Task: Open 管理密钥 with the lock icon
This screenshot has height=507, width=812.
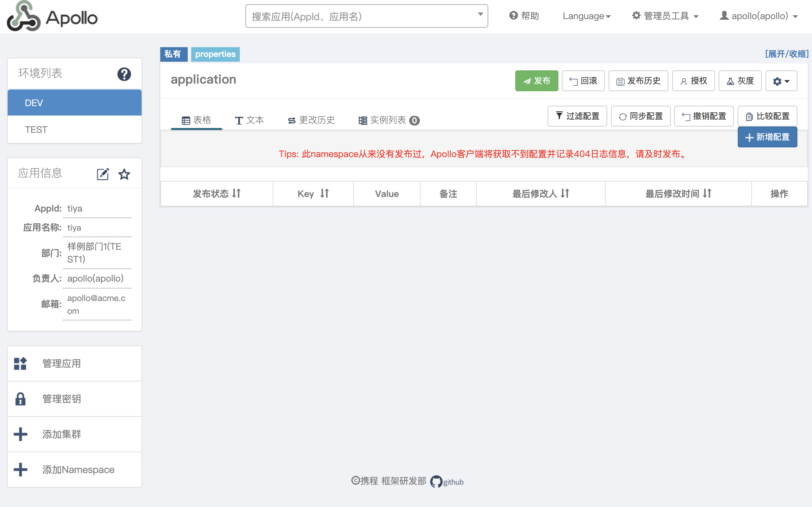Action: coord(20,399)
